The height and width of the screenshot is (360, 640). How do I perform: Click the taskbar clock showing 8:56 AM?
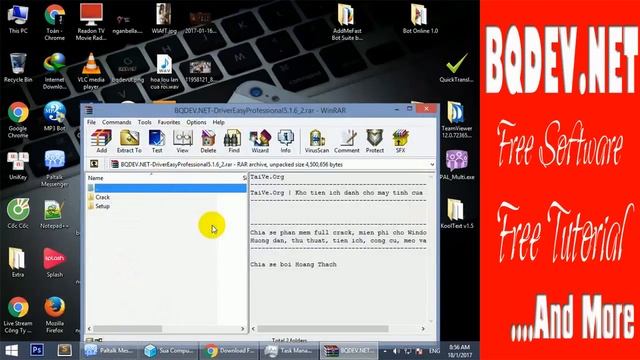460,351
